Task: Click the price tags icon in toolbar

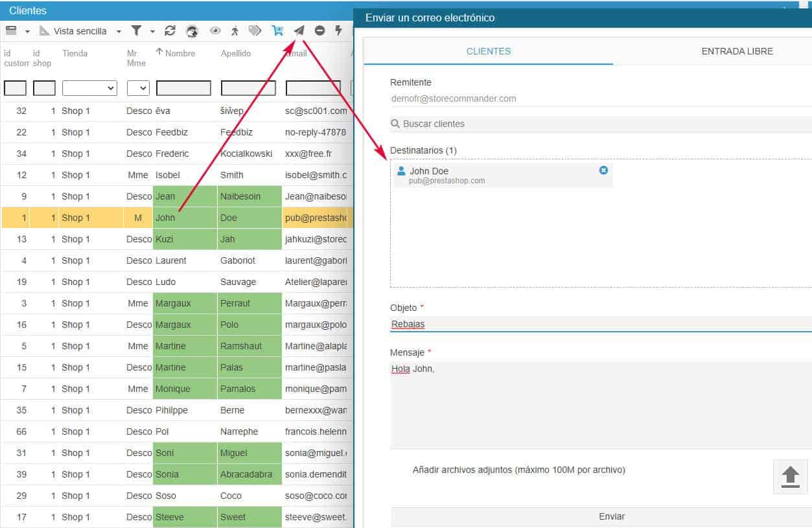Action: pos(255,30)
